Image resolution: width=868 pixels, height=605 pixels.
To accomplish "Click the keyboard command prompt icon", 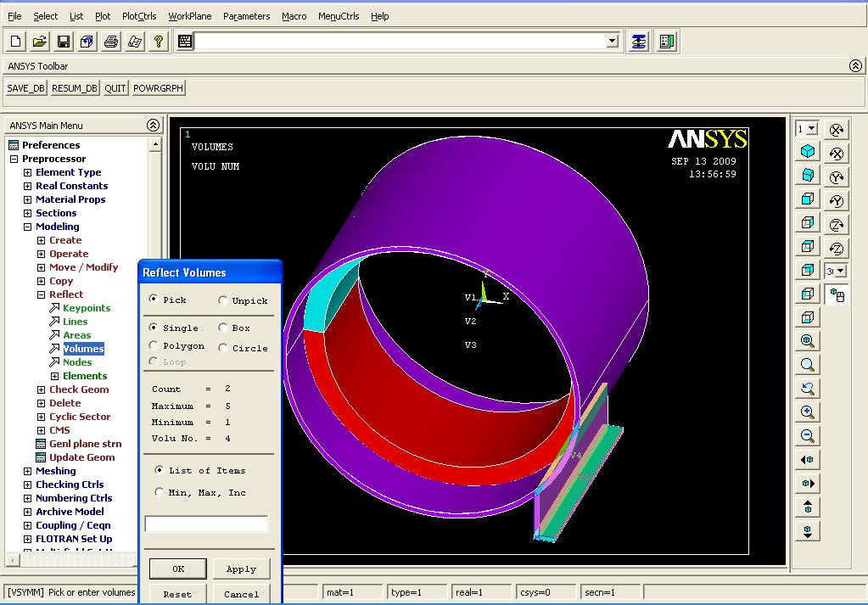I will 185,42.
